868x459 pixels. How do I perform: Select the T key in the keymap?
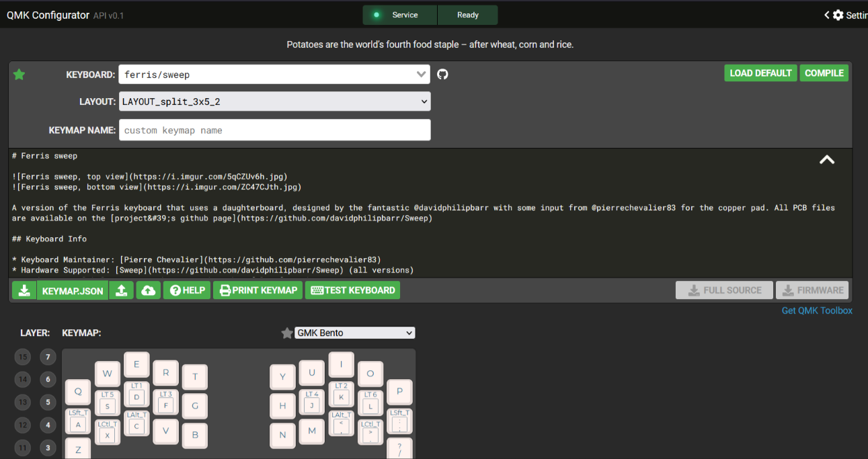pos(195,377)
